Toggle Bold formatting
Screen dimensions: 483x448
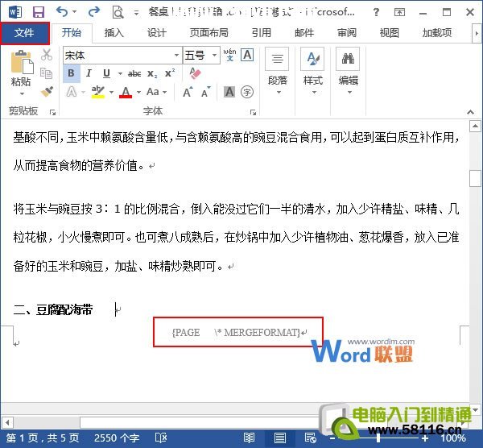[x=72, y=73]
